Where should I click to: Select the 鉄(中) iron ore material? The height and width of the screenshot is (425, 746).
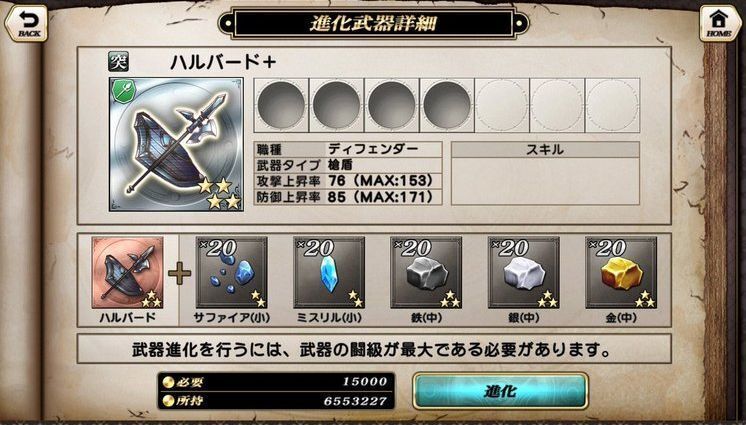tap(426, 273)
